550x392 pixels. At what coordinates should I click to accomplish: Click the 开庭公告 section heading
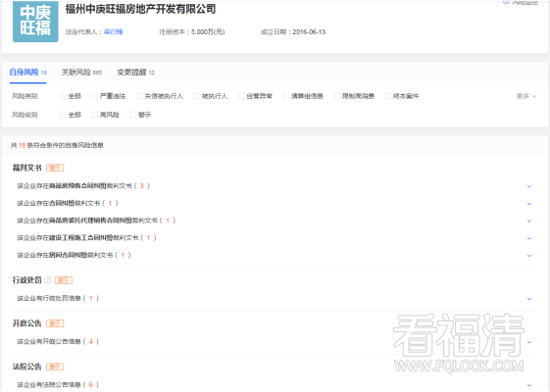click(27, 323)
